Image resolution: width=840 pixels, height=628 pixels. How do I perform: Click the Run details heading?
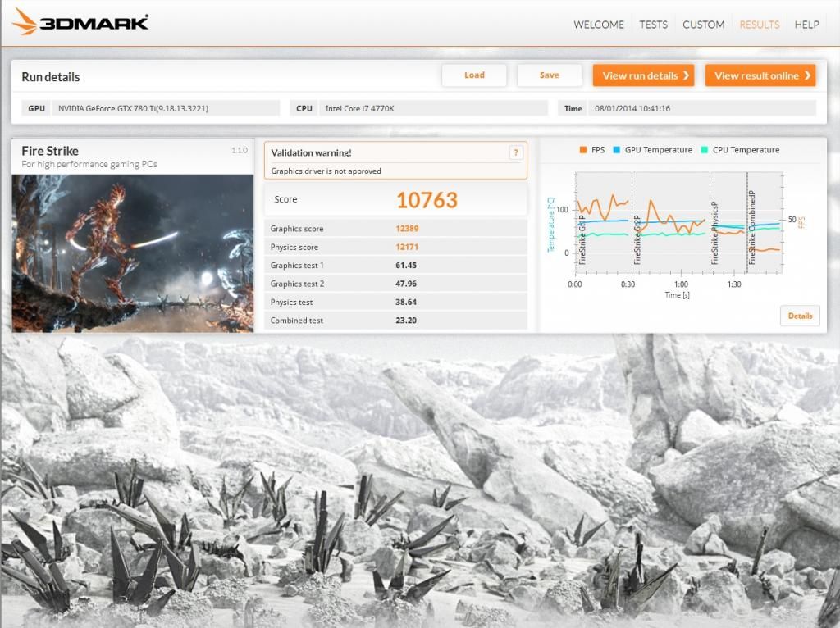coord(50,77)
